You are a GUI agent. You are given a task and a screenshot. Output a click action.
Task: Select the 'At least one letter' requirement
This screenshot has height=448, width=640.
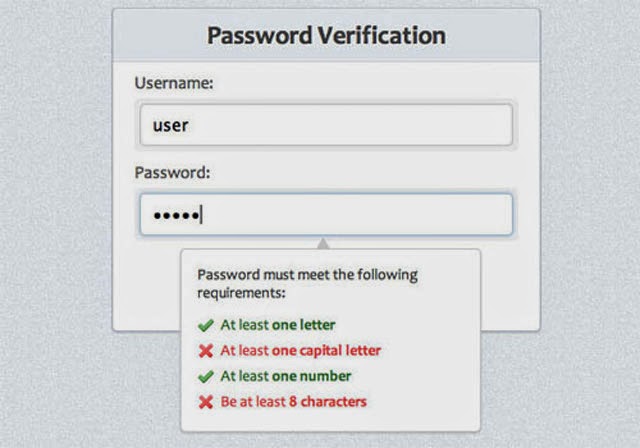coord(278,325)
